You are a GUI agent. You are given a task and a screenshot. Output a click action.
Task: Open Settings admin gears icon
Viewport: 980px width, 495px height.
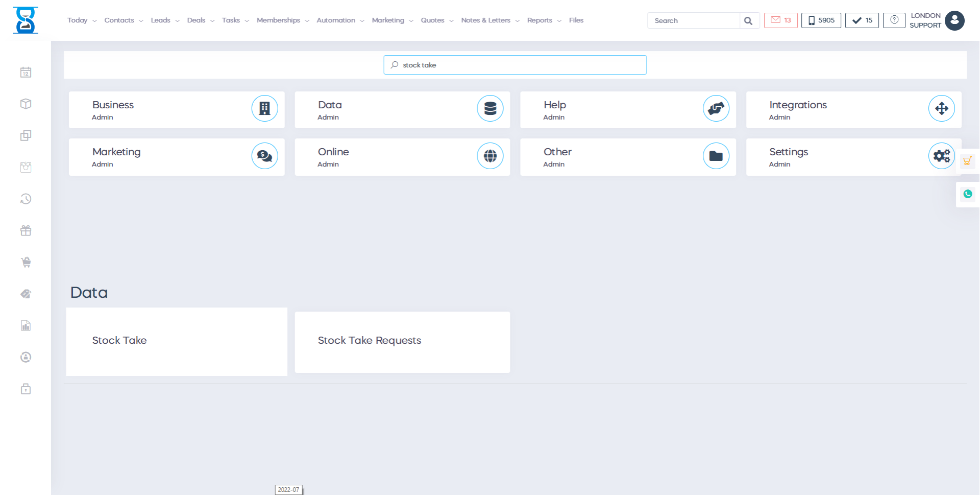pyautogui.click(x=941, y=156)
